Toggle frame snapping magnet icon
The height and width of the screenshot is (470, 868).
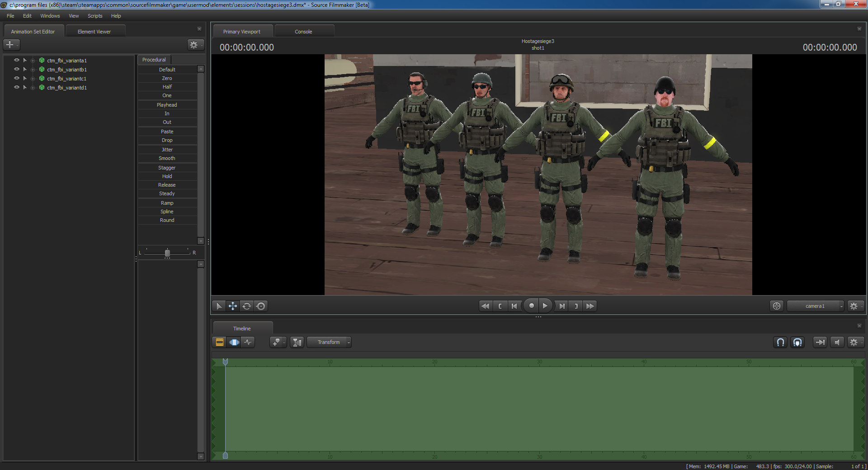pos(797,342)
